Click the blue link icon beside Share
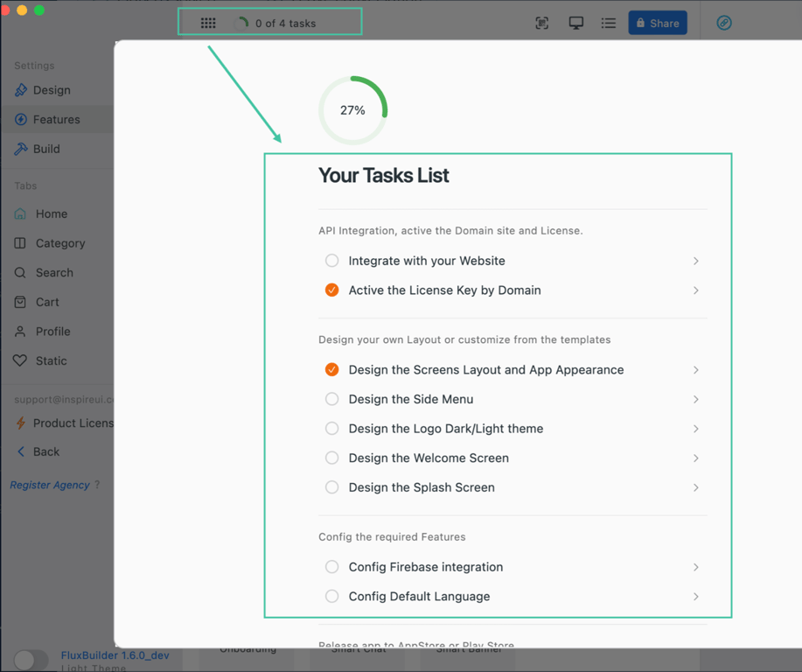The image size is (802, 672). click(724, 24)
